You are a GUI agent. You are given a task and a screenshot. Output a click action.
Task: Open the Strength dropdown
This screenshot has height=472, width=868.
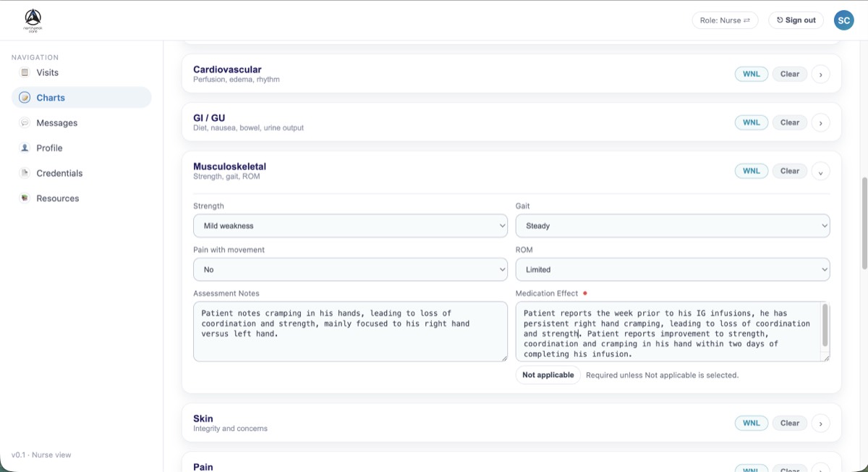point(350,225)
